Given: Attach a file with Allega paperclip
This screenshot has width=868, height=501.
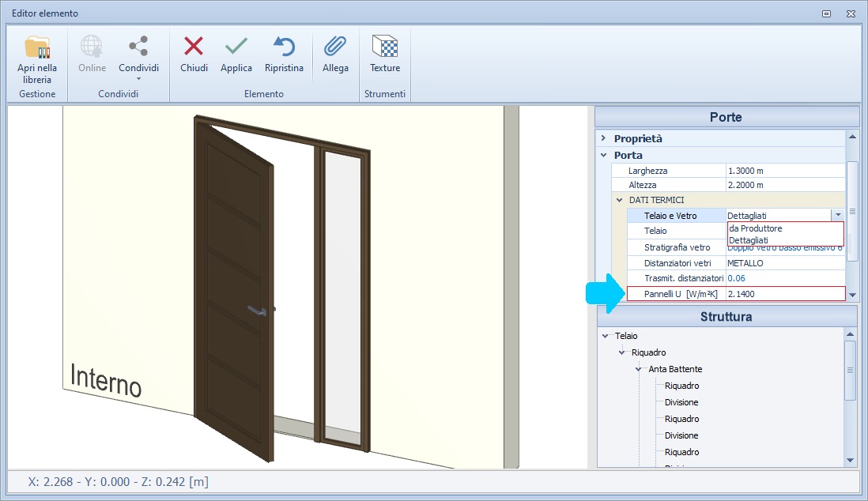Looking at the screenshot, I should (x=335, y=55).
